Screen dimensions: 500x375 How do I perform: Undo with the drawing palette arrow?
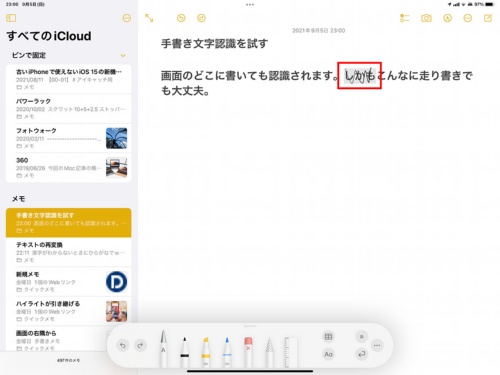point(123,345)
